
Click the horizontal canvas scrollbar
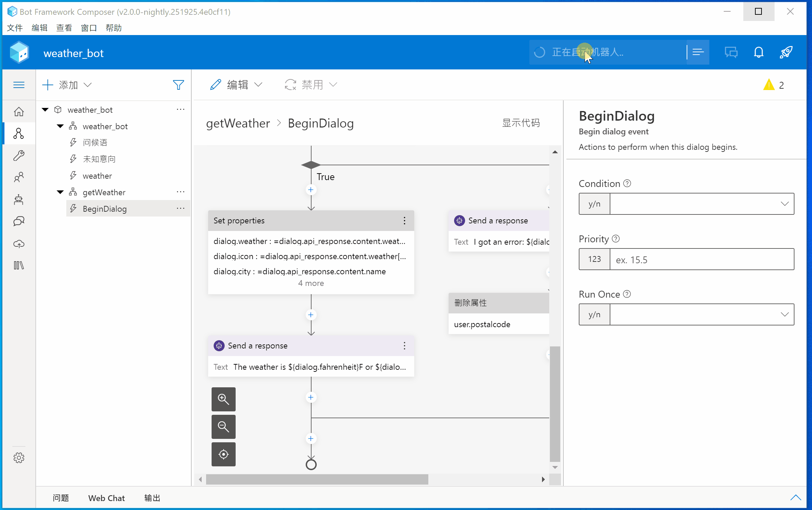point(317,479)
